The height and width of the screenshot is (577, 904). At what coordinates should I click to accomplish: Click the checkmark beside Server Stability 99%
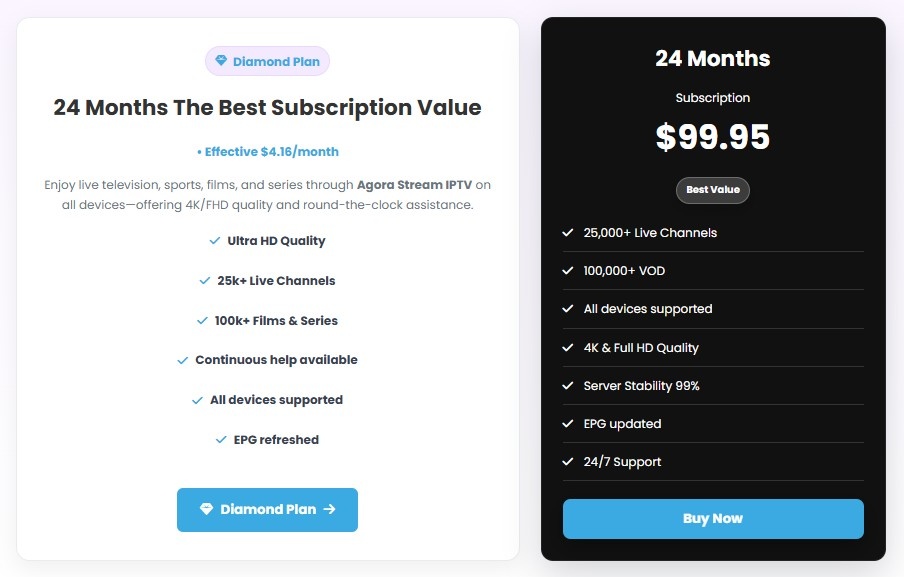click(568, 385)
